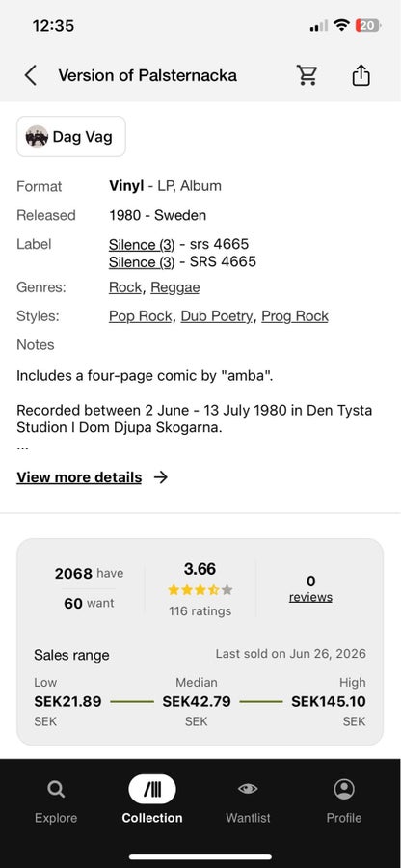This screenshot has height=868, width=401.
Task: Open the Dag Vag artist button
Action: point(71,137)
